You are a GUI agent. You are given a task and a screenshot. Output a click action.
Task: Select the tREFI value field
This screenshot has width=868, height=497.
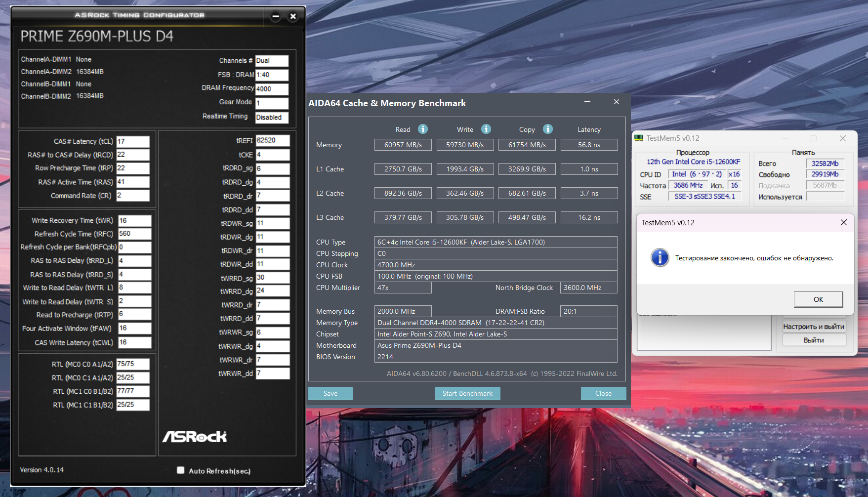point(273,141)
